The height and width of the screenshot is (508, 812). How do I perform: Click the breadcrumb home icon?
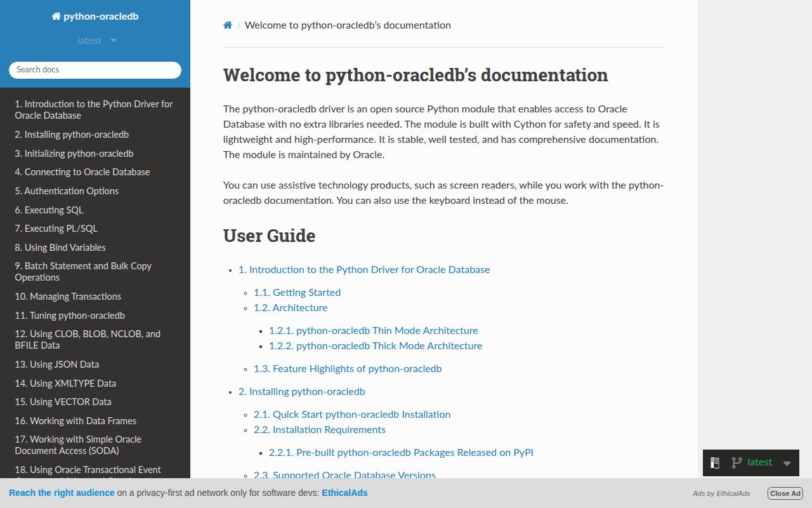[228, 25]
